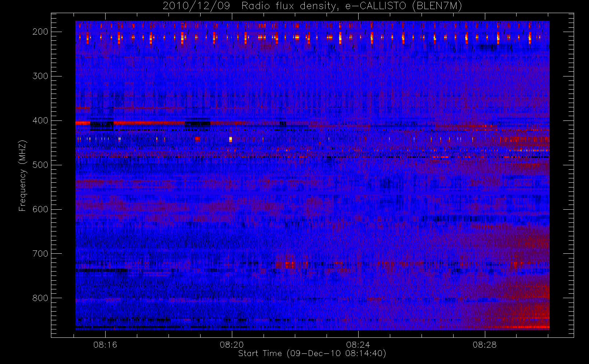Select the 200 frequency axis label

click(40, 32)
